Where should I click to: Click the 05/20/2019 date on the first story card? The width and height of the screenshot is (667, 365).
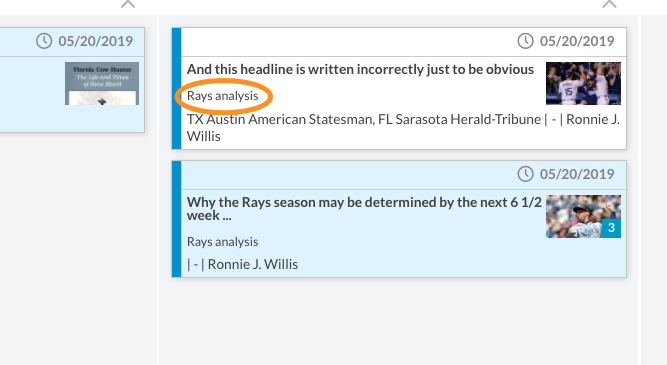[x=577, y=41]
